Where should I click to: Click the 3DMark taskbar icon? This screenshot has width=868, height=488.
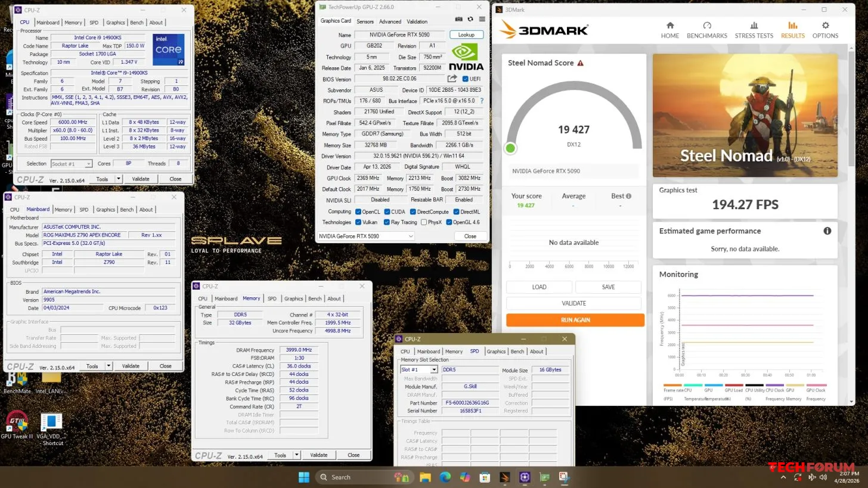[x=505, y=477]
